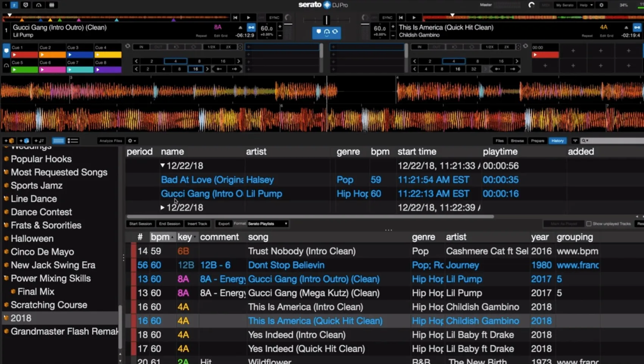
Task: Play deck 1 (Gucci Gang)
Action: [x=248, y=17]
